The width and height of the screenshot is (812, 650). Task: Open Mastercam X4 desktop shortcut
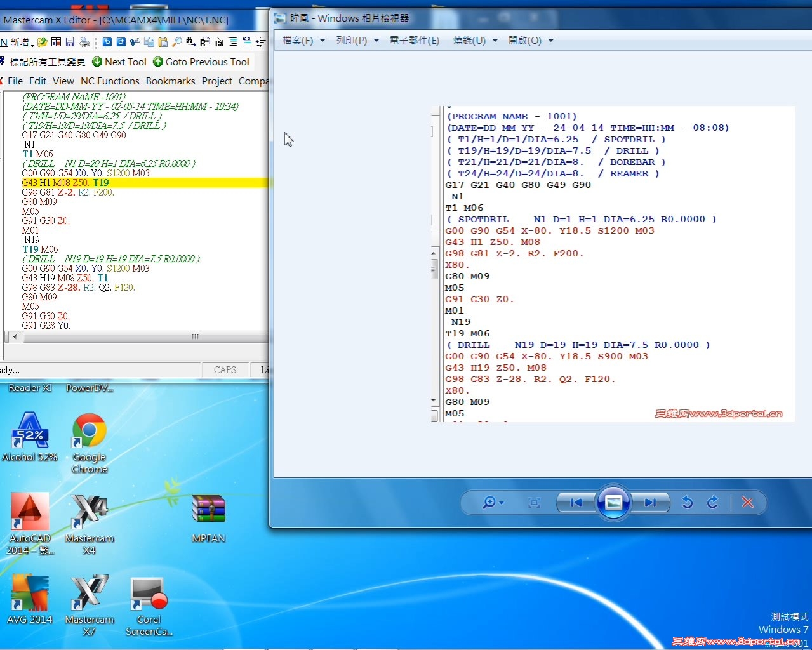90,524
